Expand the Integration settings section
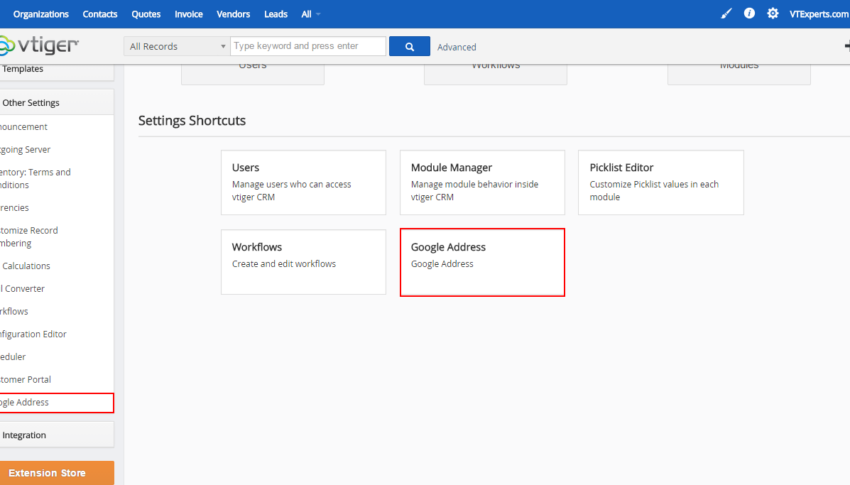The image size is (850, 485). [x=56, y=435]
